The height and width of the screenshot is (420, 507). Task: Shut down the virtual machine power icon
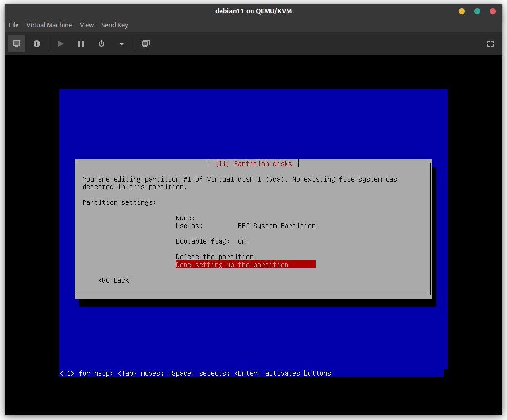[101, 44]
